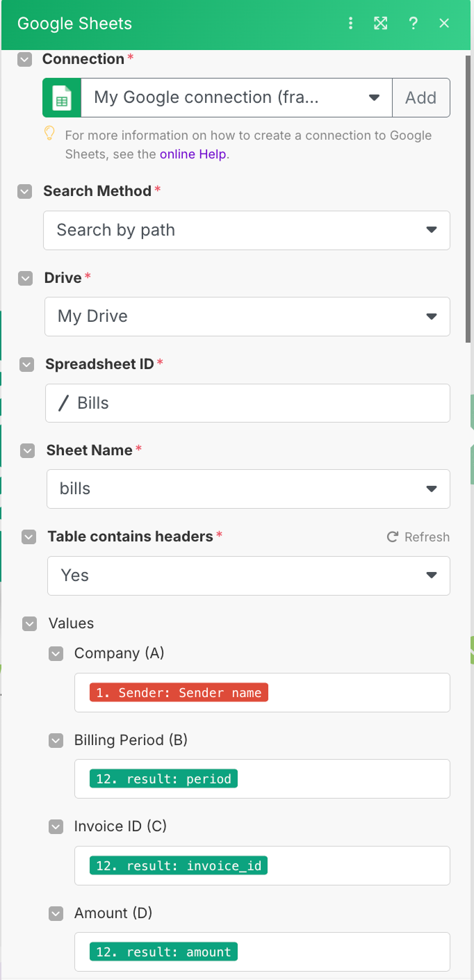Open the bills Sheet Name dropdown
This screenshot has height=980, width=474.
pos(248,489)
